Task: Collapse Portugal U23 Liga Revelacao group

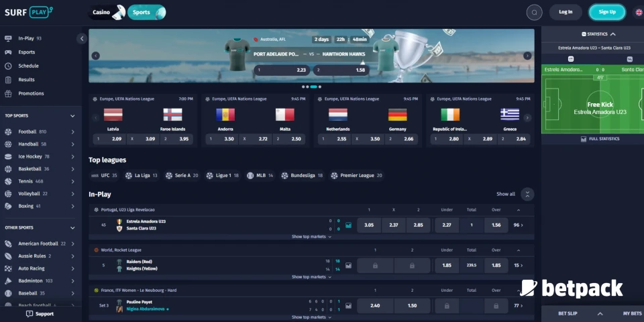Action: pyautogui.click(x=519, y=210)
